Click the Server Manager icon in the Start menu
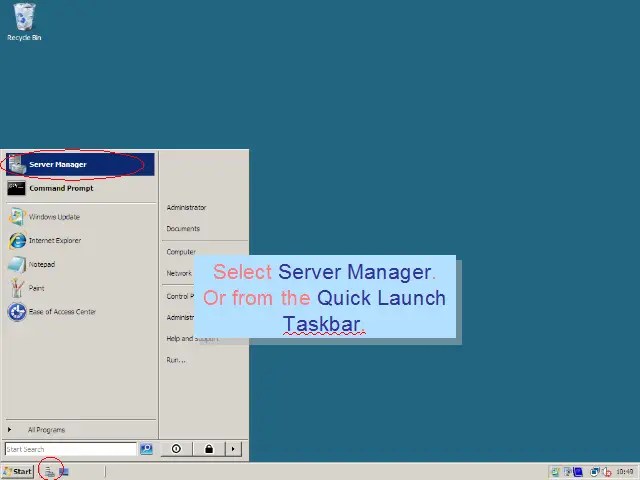640x480 pixels. coord(17,164)
